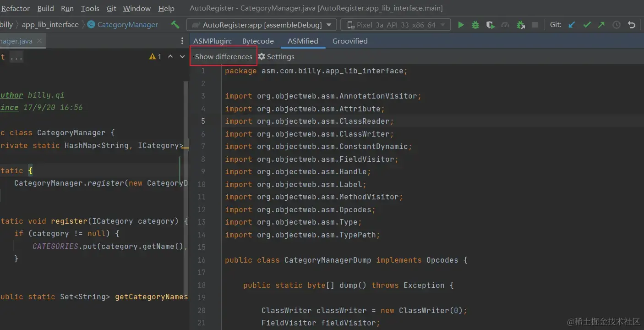Image resolution: width=644 pixels, height=330 pixels.
Task: Click line number 16 in ASMified gutter
Action: coord(202,260)
